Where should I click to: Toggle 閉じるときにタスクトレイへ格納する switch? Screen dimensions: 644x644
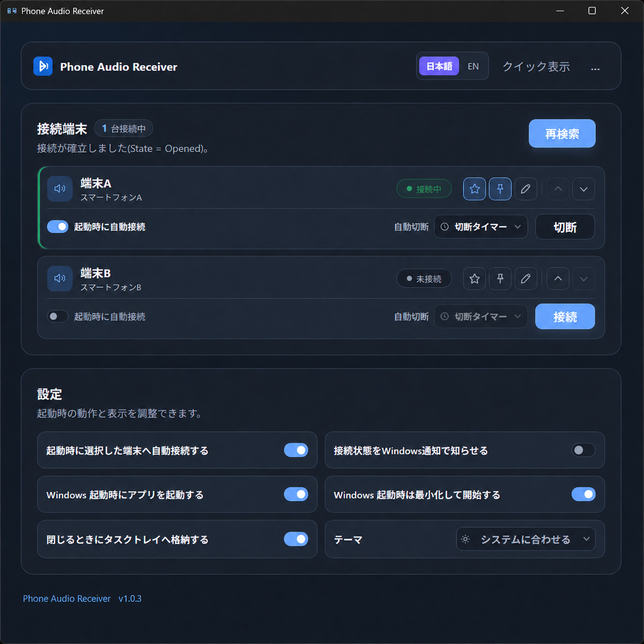296,539
